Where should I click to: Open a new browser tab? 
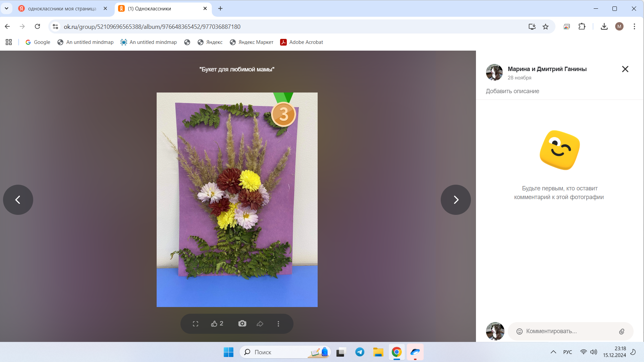pyautogui.click(x=220, y=9)
